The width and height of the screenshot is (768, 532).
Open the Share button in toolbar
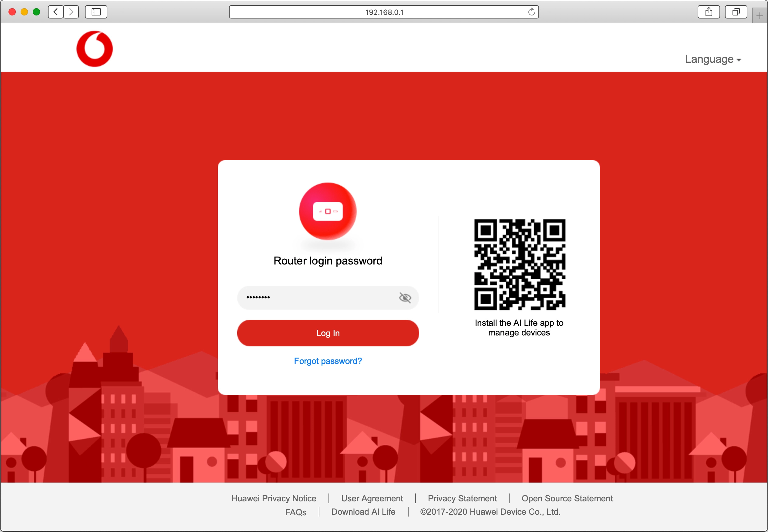tap(709, 12)
